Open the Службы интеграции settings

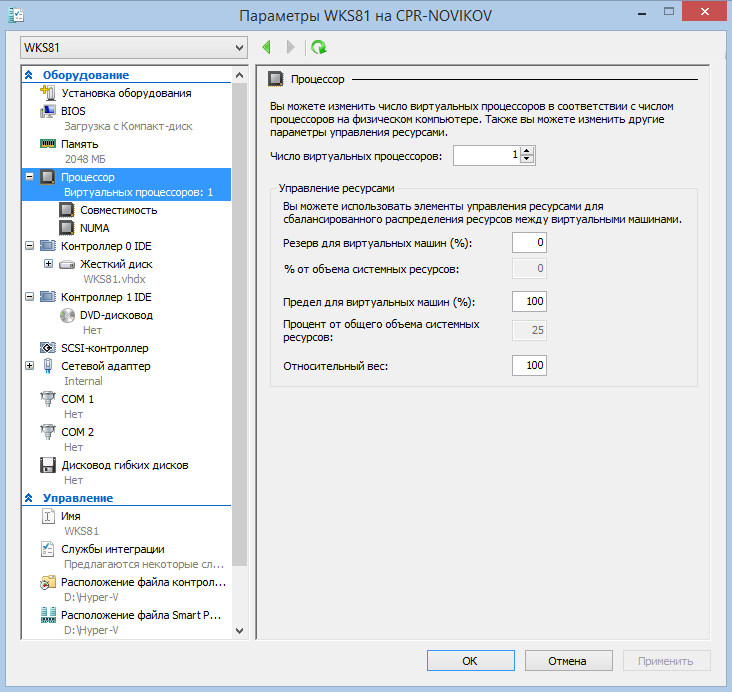pyautogui.click(x=112, y=549)
